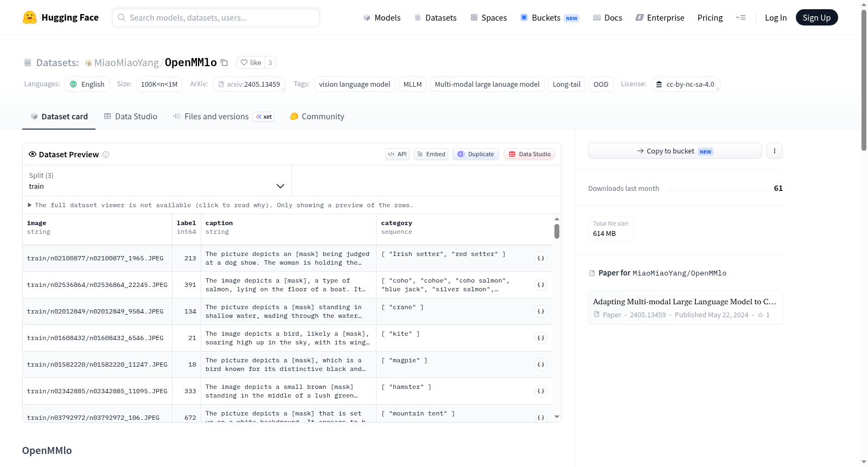
Task: Expand the JSON icon for the crane row
Action: tap(541, 311)
